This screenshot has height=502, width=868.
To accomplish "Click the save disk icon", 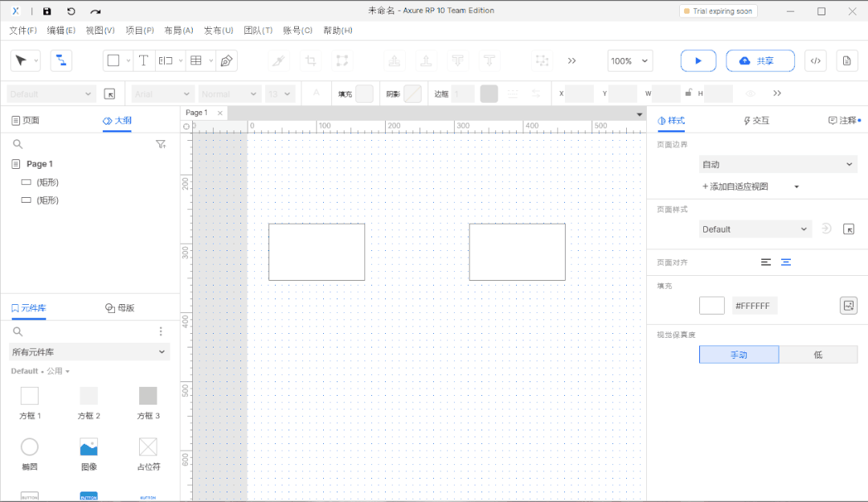I will click(x=47, y=11).
